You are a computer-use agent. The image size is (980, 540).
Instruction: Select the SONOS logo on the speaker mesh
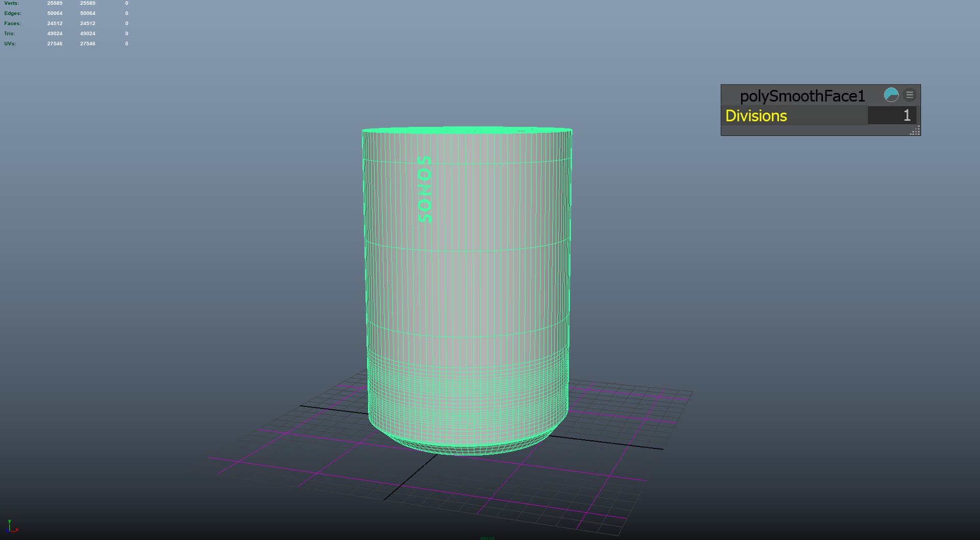pyautogui.click(x=425, y=189)
